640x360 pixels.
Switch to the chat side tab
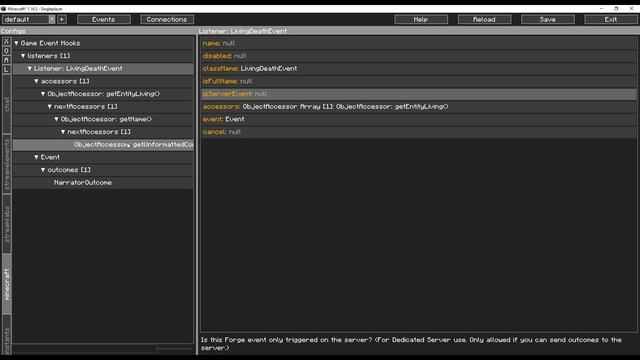pos(7,104)
